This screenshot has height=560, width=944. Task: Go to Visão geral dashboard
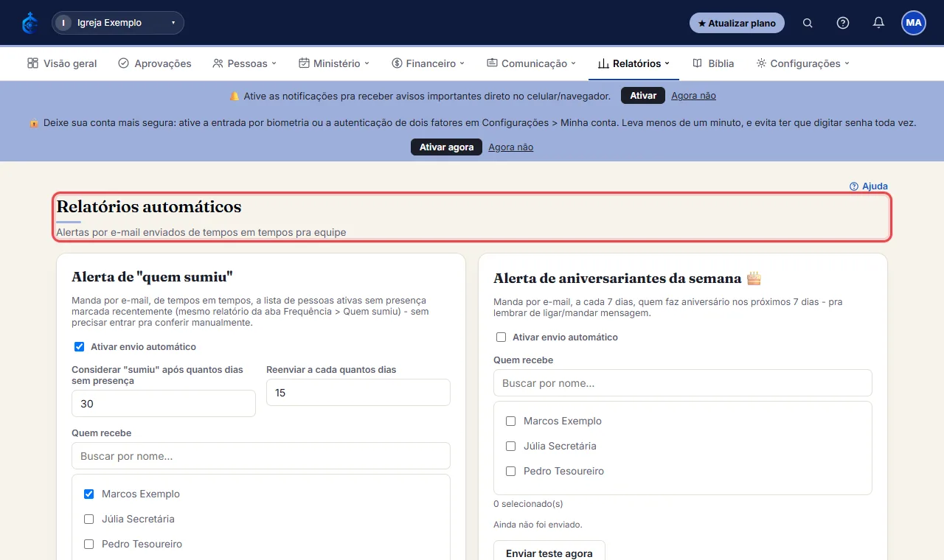(62, 63)
